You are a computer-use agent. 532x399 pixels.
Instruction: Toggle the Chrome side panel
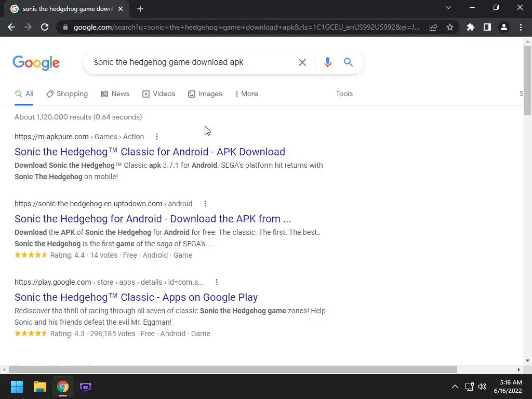(487, 27)
